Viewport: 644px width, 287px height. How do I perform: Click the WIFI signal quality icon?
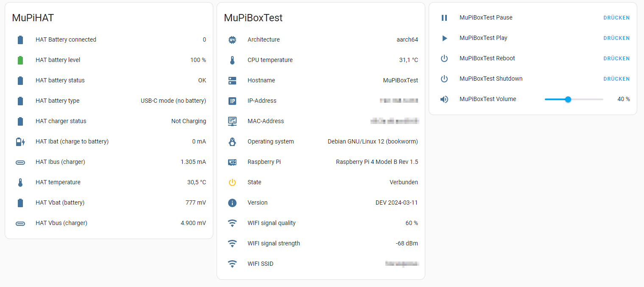(232, 223)
